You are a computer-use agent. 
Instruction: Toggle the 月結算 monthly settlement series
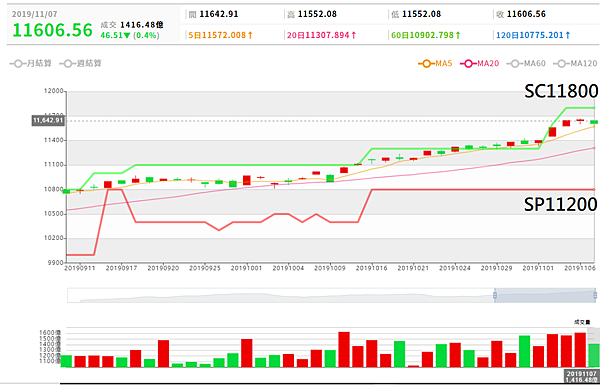(31, 64)
